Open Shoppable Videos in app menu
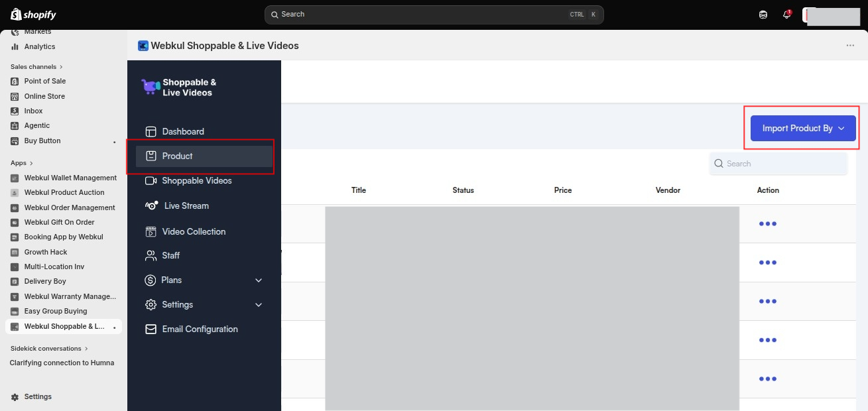Screen dimensions: 868x411 tap(197, 180)
